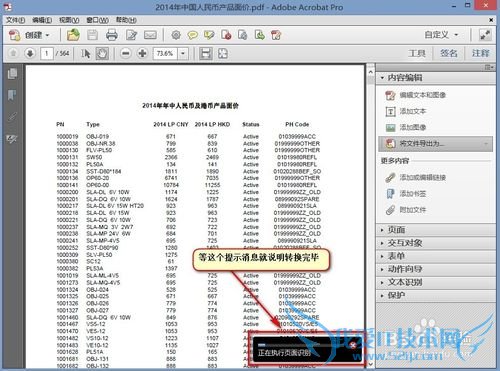500x371 pixels.
Task: Cancel the page recognition progress
Action: click(x=353, y=345)
